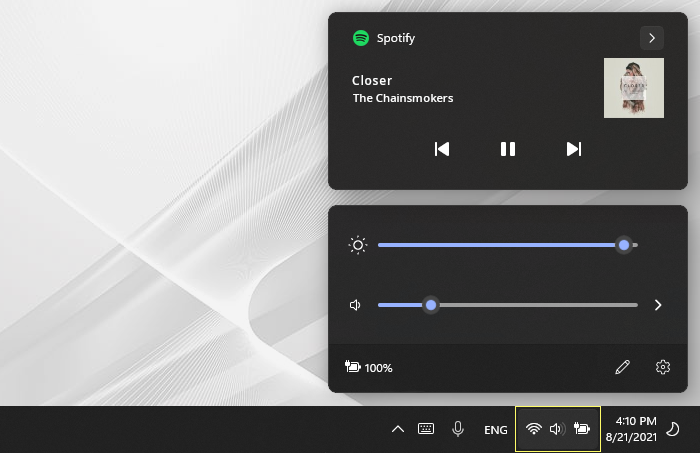Click focus assist moon icon
This screenshot has width=700, height=453.
(x=673, y=429)
